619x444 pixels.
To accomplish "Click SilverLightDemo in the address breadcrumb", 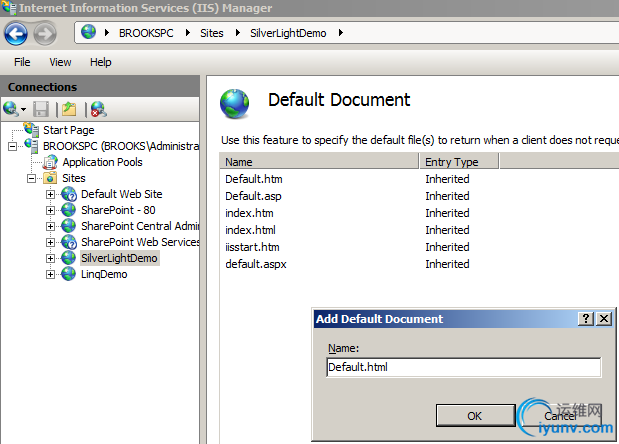I will point(288,33).
